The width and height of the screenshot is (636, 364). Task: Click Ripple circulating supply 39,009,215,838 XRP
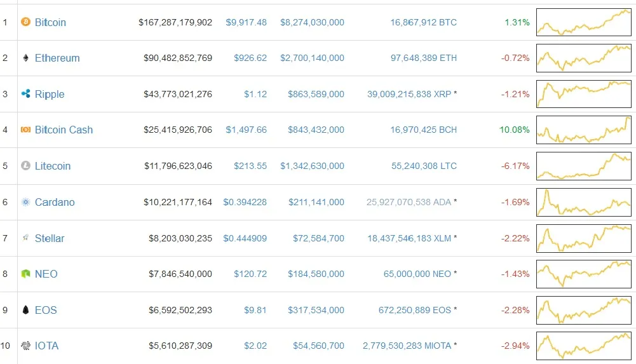[x=409, y=94]
